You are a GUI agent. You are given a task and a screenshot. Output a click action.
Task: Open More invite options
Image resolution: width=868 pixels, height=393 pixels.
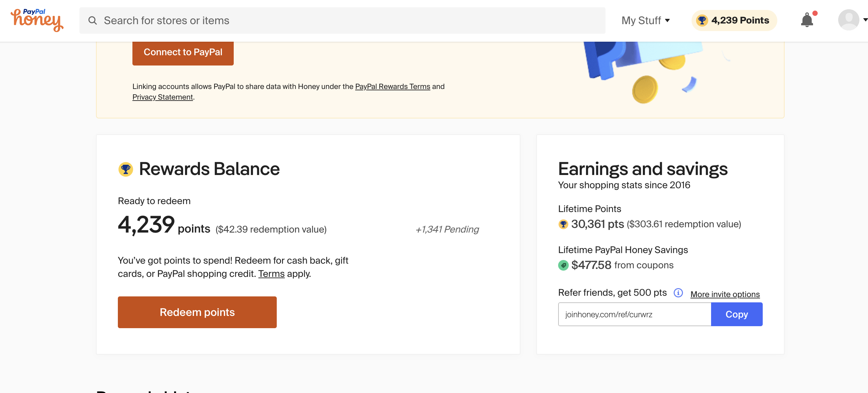(x=725, y=294)
